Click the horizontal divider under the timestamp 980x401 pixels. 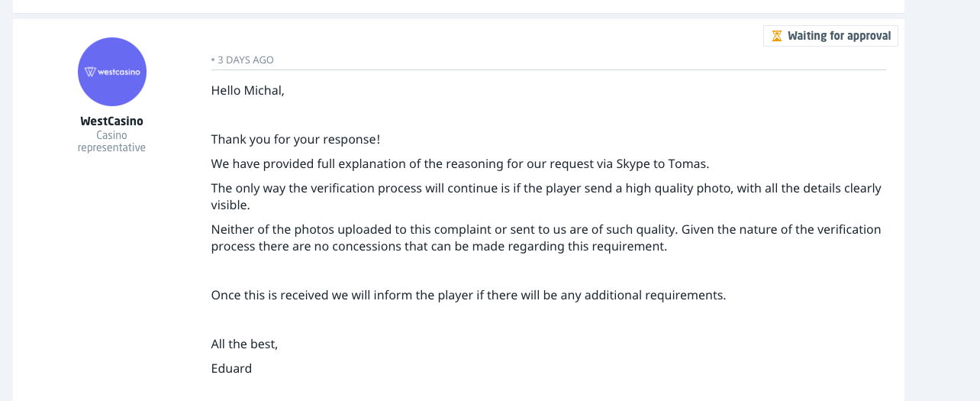pyautogui.click(x=548, y=70)
